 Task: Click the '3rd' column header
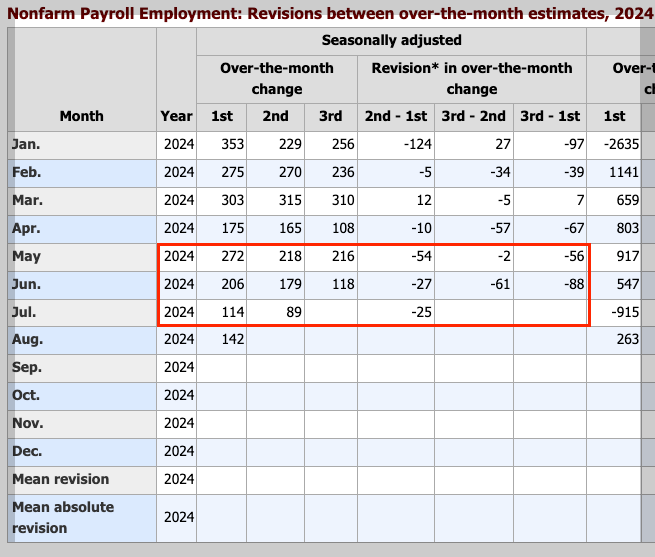(330, 116)
